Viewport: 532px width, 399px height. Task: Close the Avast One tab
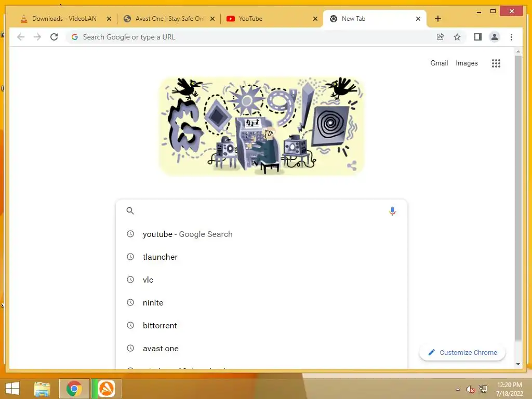point(212,19)
